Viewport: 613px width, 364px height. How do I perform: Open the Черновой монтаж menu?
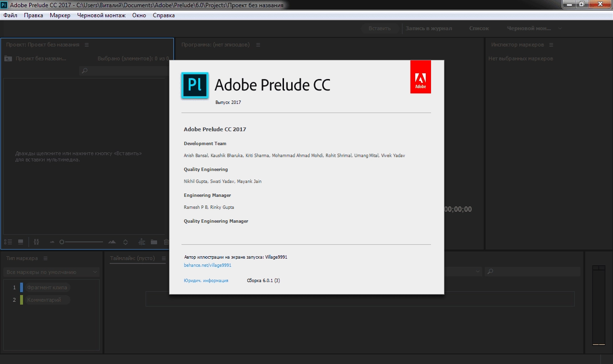tap(102, 15)
